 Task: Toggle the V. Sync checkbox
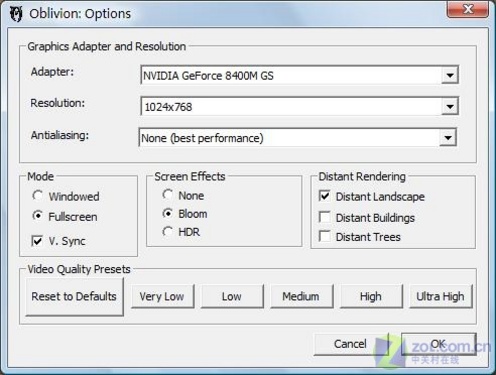pyautogui.click(x=59, y=241)
